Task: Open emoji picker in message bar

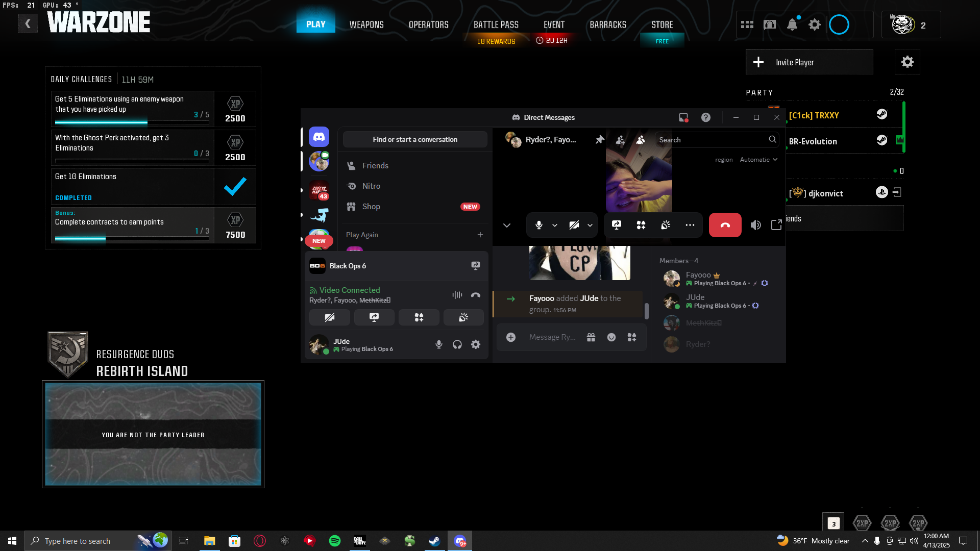Action: pos(611,337)
